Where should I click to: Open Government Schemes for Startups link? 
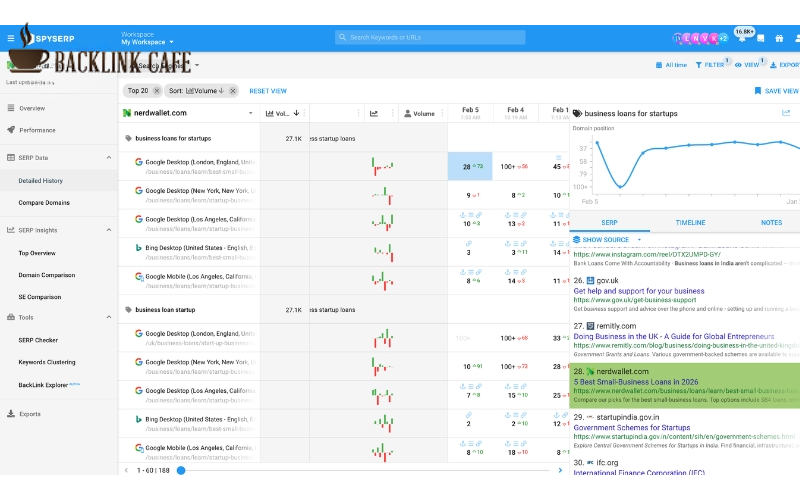632,428
